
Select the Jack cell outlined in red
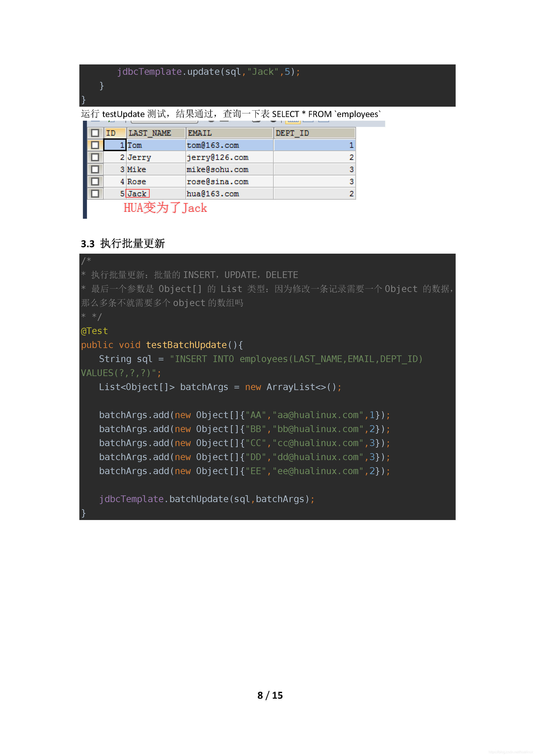pyautogui.click(x=138, y=194)
